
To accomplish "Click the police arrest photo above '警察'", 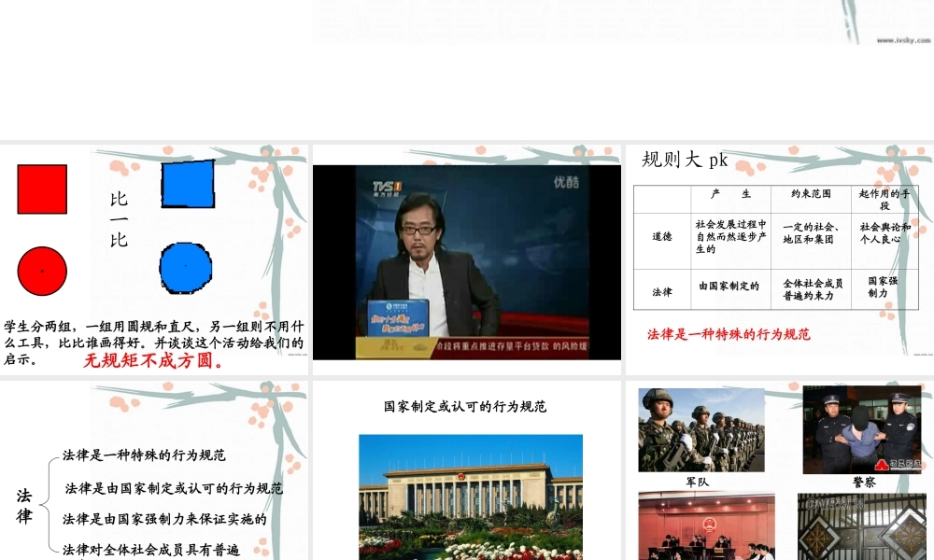I will click(x=862, y=429).
